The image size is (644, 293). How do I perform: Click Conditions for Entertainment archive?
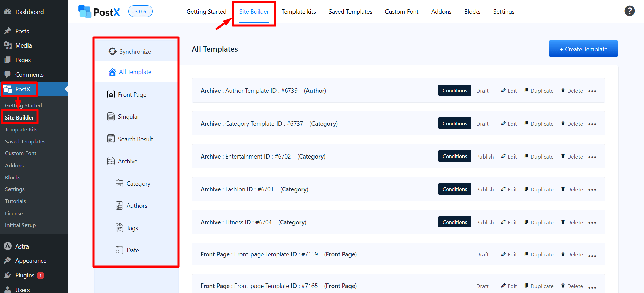pos(455,156)
